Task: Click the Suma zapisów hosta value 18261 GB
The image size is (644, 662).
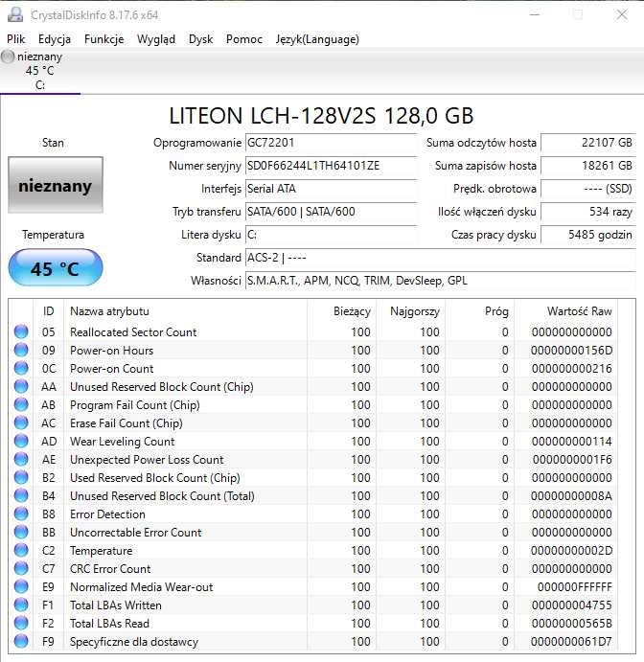Action: (587, 166)
